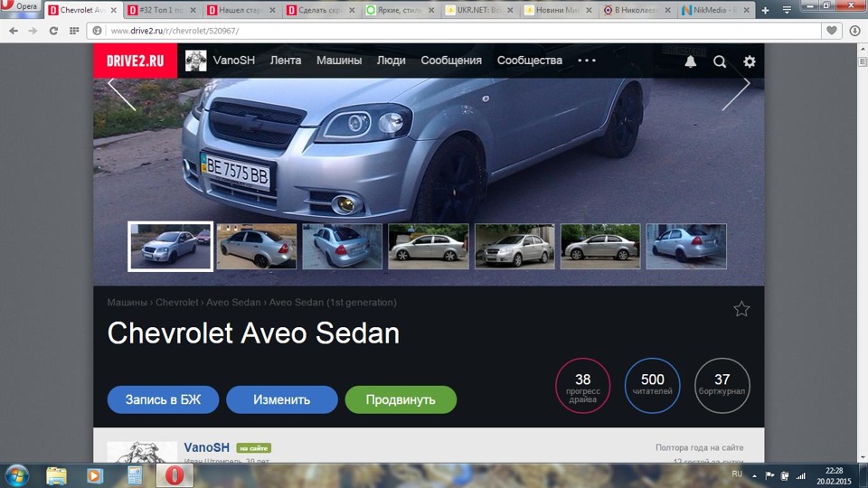
Task: Click 'Запись в БЖ' button
Action: point(163,399)
